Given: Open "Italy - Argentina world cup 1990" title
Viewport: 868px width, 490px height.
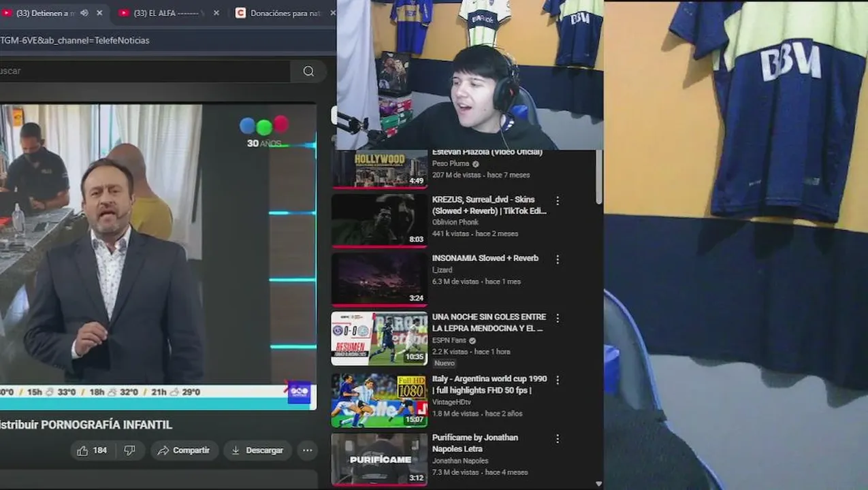Looking at the screenshot, I should click(489, 385).
